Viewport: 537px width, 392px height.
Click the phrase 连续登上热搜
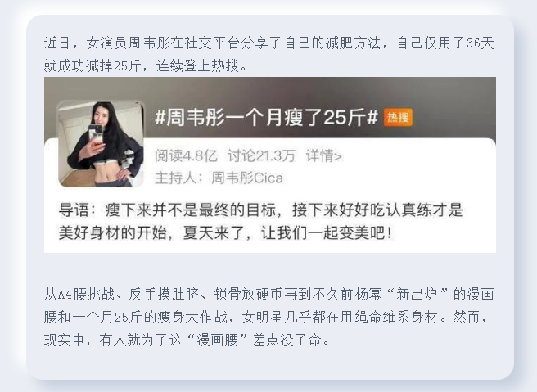(x=197, y=65)
